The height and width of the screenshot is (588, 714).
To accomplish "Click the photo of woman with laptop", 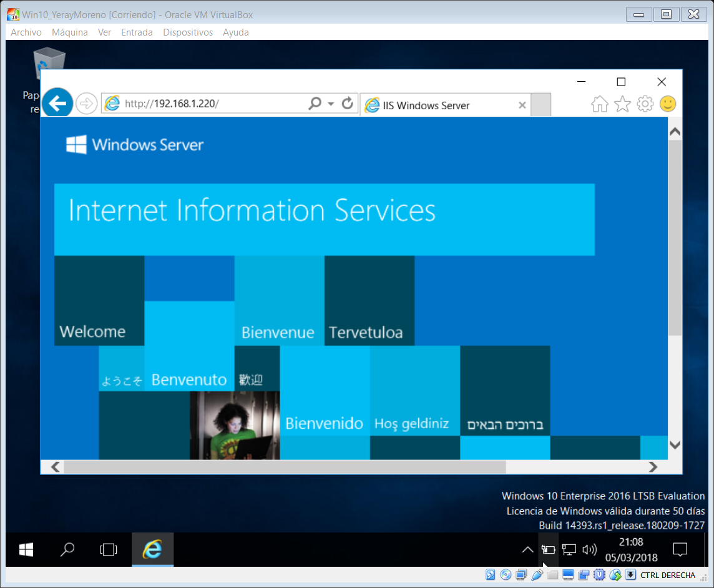I will point(235,425).
